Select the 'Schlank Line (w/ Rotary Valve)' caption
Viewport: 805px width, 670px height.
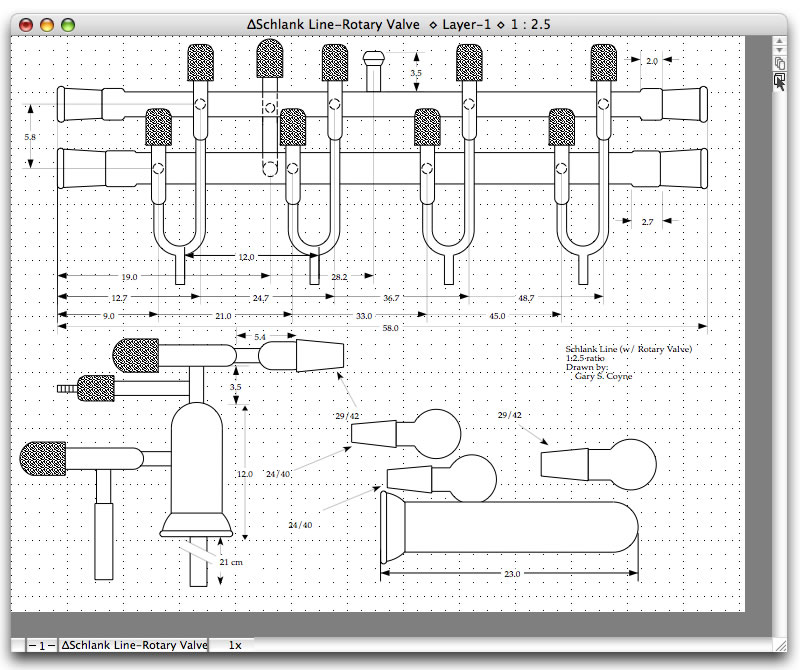pyautogui.click(x=628, y=349)
